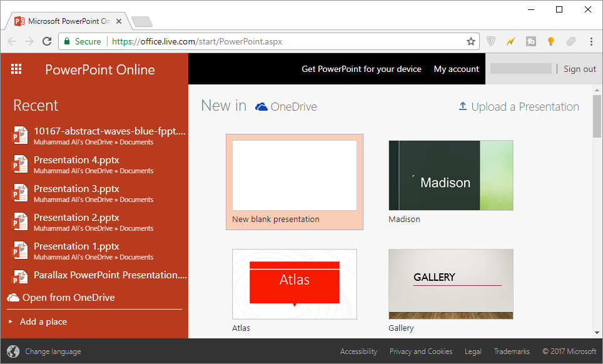Image resolution: width=603 pixels, height=364 pixels.
Task: Click Sign out
Action: pos(579,69)
